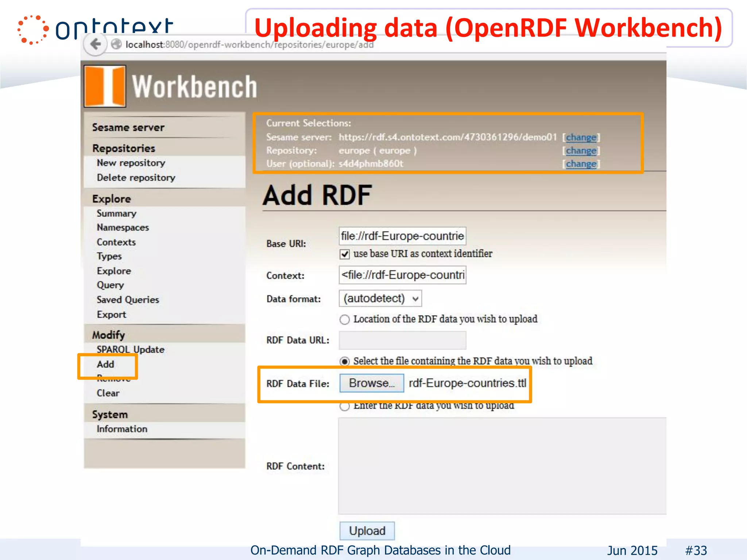This screenshot has height=560, width=747.
Task: Click the globe site icon in address bar
Action: pos(116,44)
